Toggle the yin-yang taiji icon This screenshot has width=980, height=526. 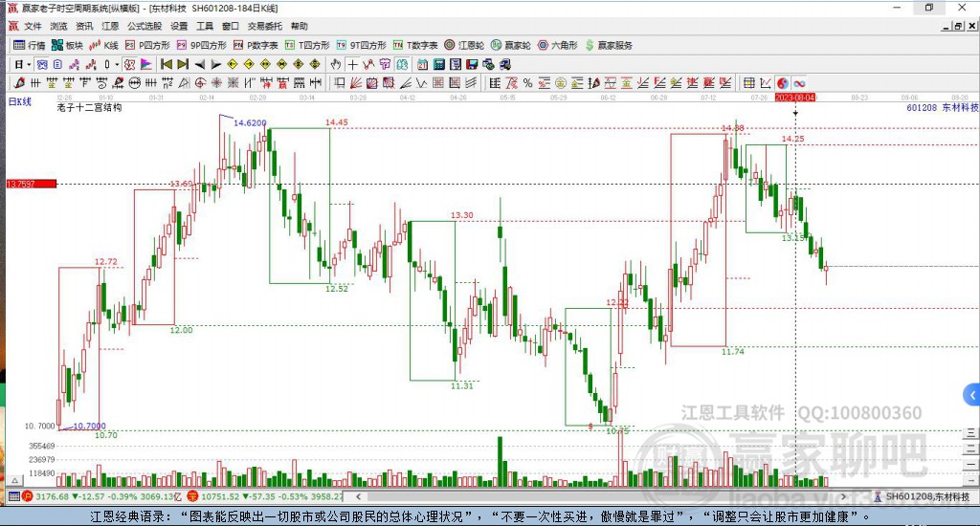click(783, 83)
